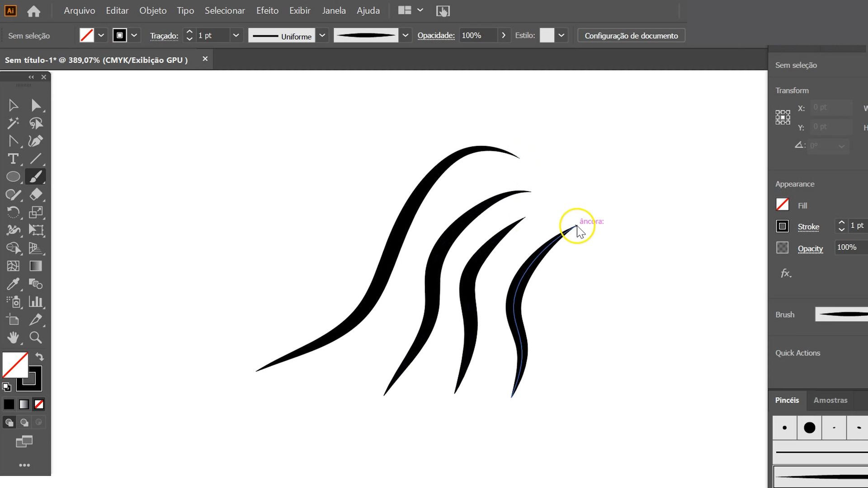Select the Direct Selection tool

36,105
